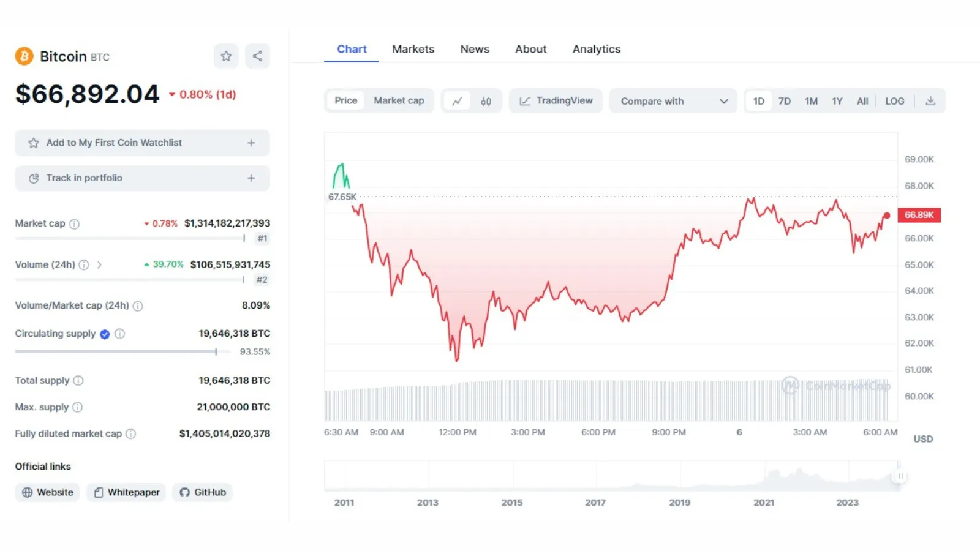980x551 pixels.
Task: Open the Analytics tab
Action: pos(597,49)
